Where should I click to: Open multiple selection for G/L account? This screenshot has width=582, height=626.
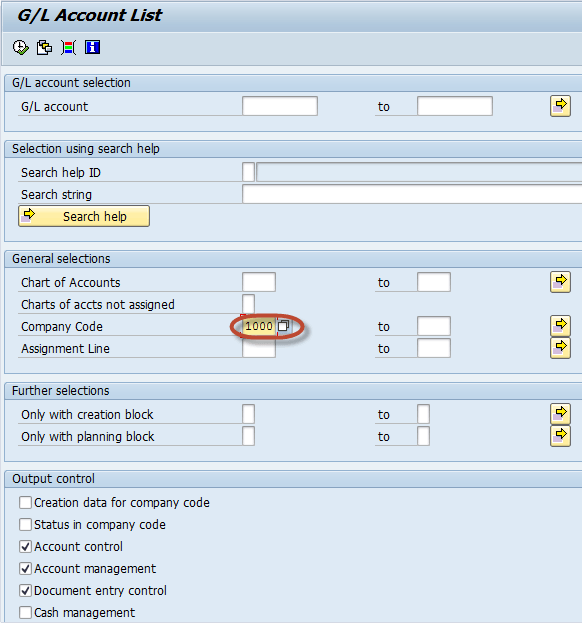[x=560, y=106]
